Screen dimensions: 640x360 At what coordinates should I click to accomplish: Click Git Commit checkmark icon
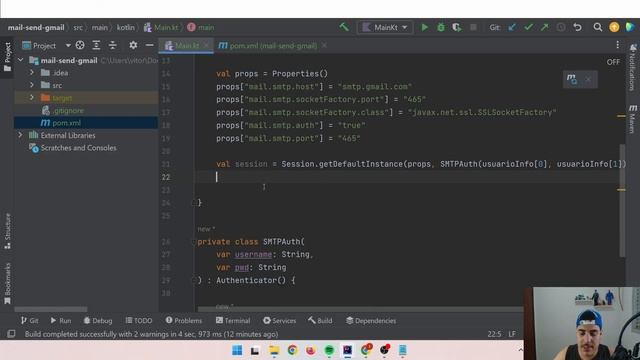(x=529, y=27)
